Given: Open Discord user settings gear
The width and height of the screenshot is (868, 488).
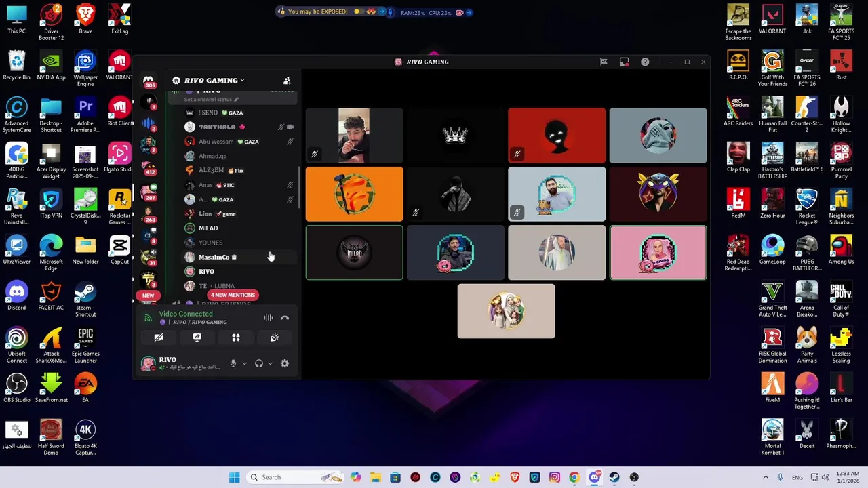Looking at the screenshot, I should 285,363.
